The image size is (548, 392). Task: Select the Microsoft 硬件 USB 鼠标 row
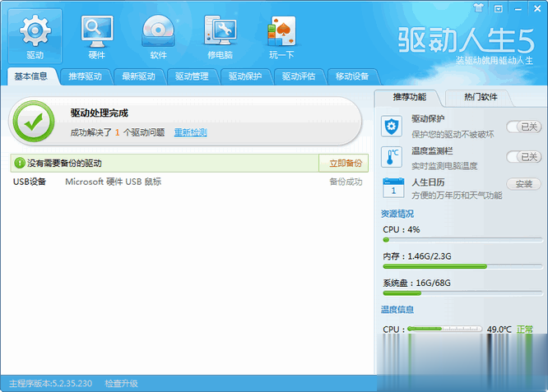pos(188,182)
